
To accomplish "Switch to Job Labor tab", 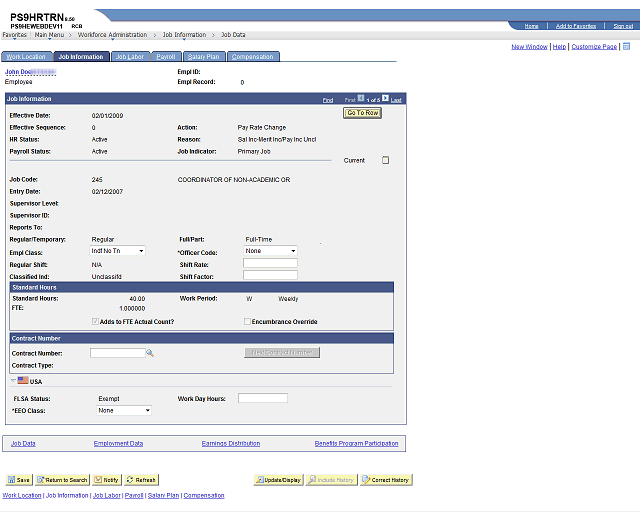I will coord(130,57).
